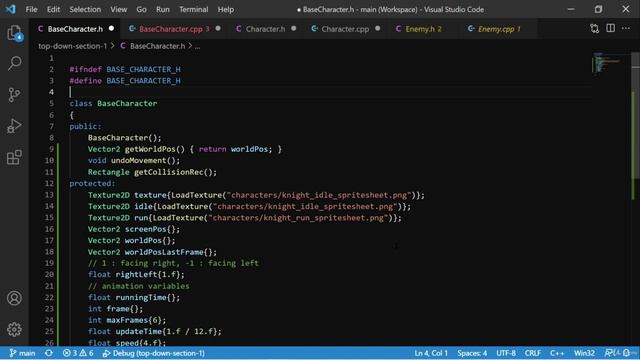Click the code minimap preview
640x360 pixels.
[607, 63]
